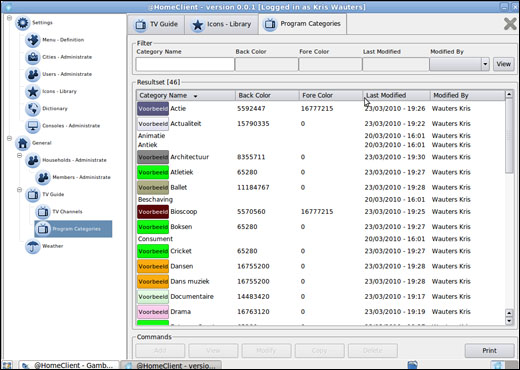520x370 pixels.
Task: Click the Last Modified filter field
Action: [x=396, y=64]
